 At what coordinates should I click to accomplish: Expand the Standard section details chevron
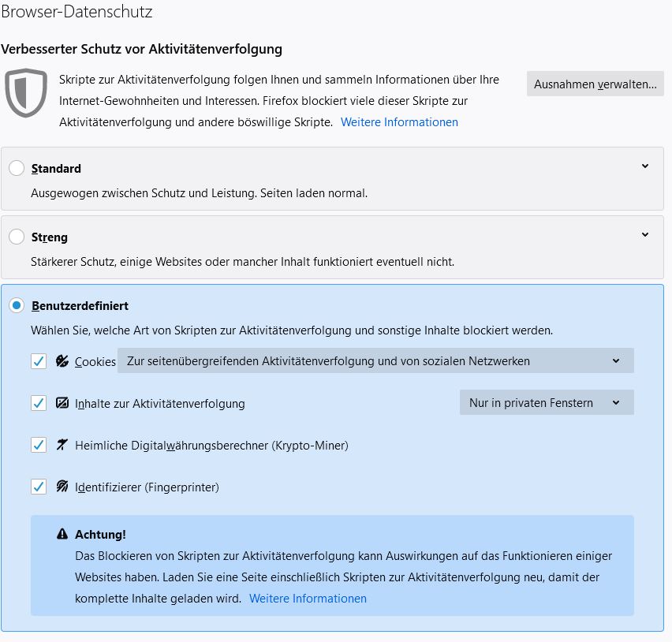(x=645, y=166)
